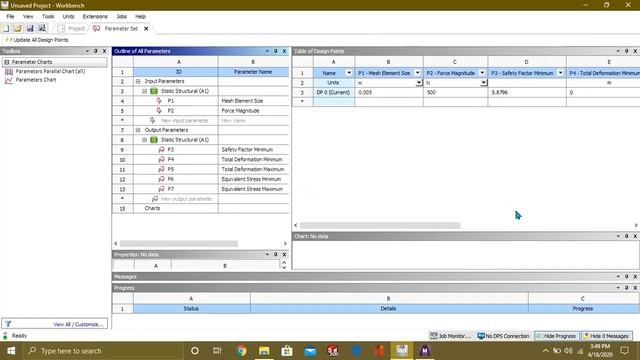Pin the Outline of All Parameters panel
The height and width of the screenshot is (360, 640).
(x=276, y=51)
